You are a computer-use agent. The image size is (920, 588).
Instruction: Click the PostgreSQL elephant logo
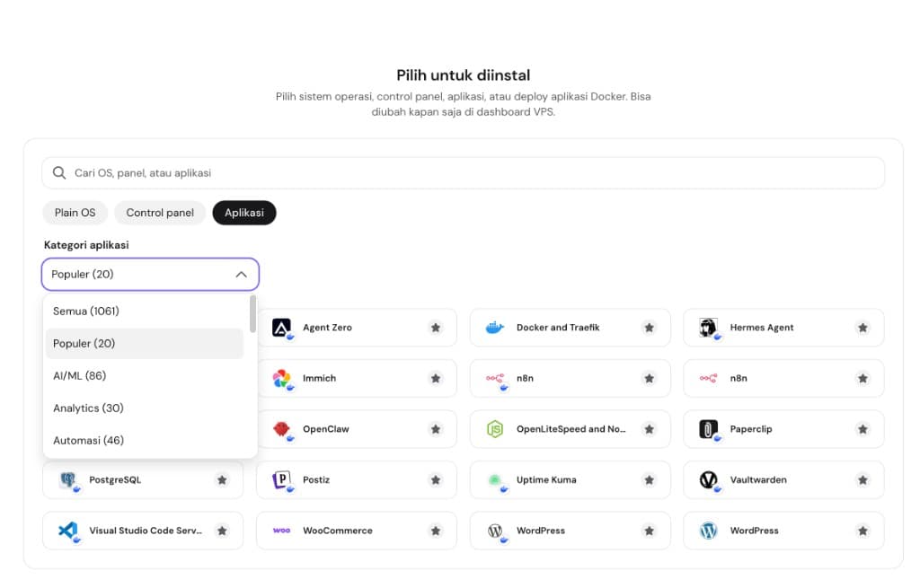pyautogui.click(x=68, y=480)
